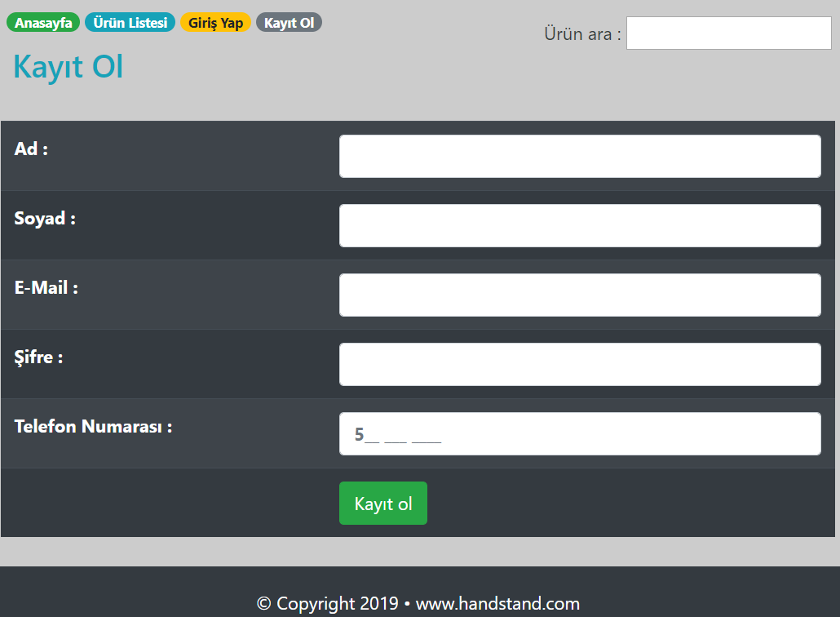Go to the Anasayfa page
This screenshot has width=840, height=617.
click(43, 23)
